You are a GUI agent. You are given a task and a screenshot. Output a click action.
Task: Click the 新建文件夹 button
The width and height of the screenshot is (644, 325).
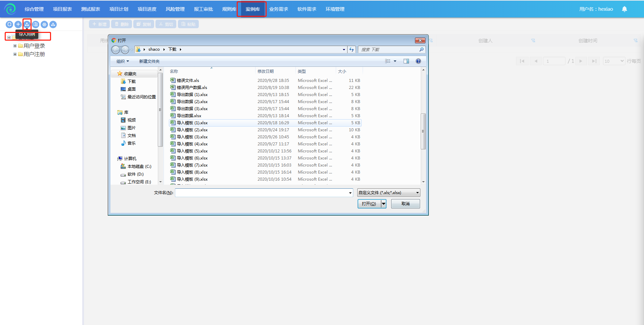click(149, 61)
